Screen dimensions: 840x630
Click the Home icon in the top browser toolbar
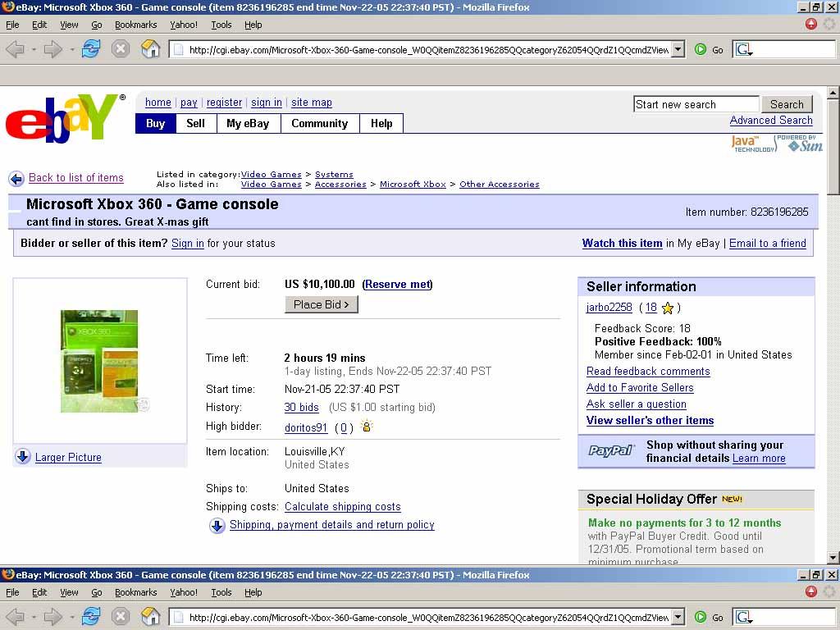(151, 49)
